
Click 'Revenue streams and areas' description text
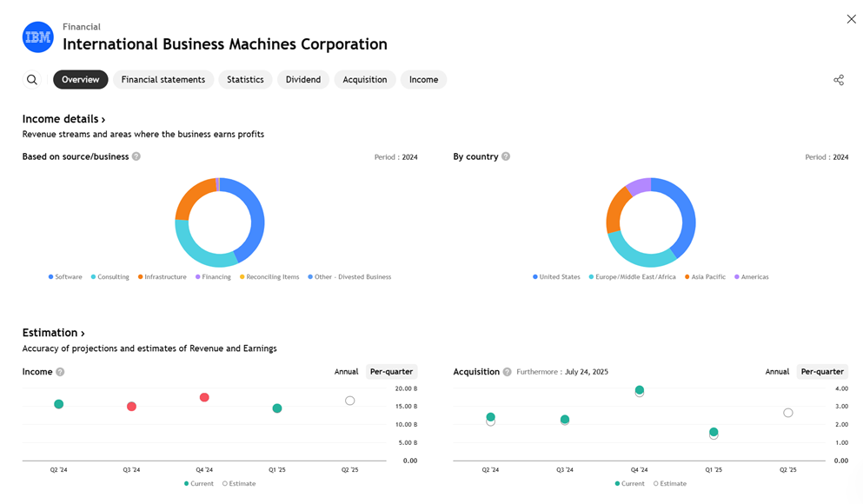point(143,134)
